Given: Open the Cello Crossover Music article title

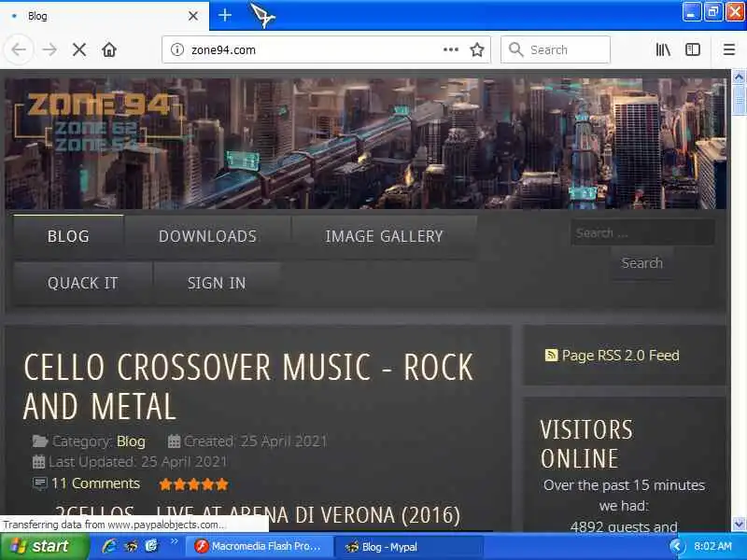Looking at the screenshot, I should pos(247,386).
